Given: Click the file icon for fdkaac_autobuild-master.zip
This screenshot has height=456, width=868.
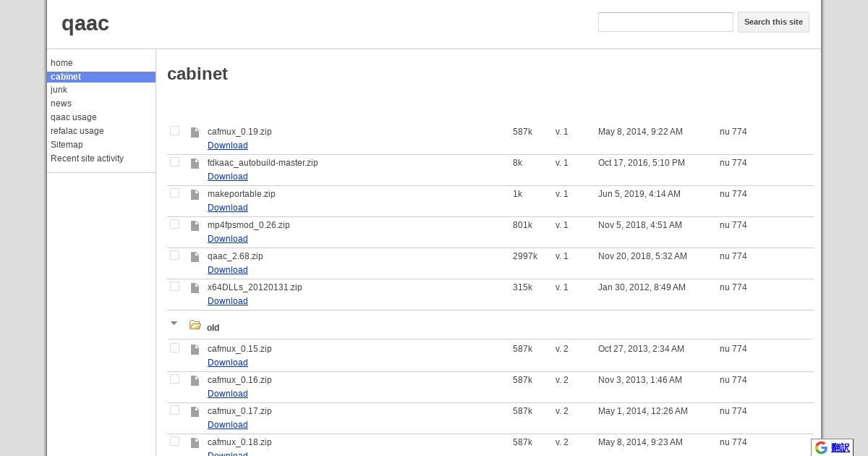Looking at the screenshot, I should click(195, 164).
